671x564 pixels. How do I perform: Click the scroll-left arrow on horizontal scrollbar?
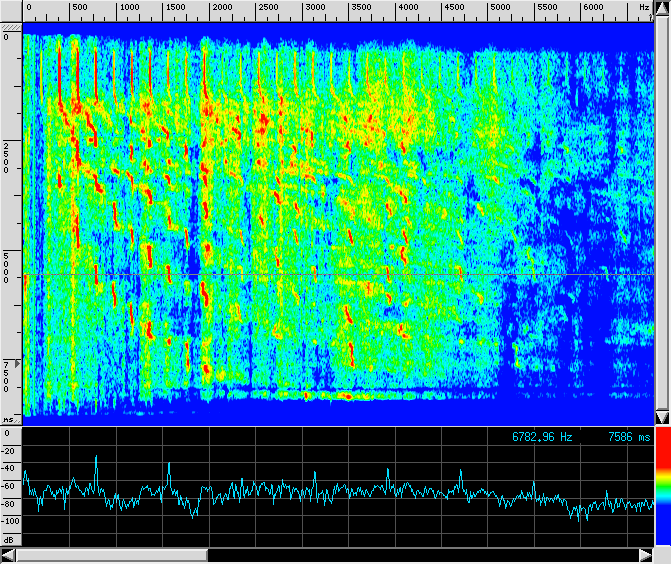click(x=8, y=555)
